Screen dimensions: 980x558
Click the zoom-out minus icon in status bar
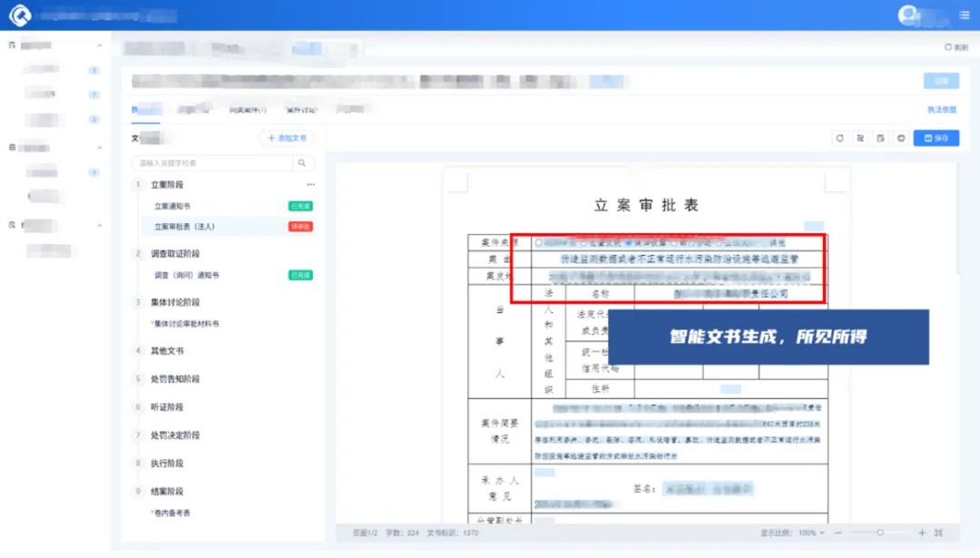tap(838, 533)
